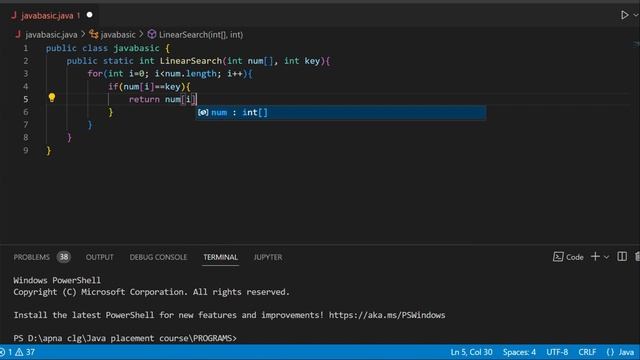Change the CRLF line ending setting
Image resolution: width=640 pixels, height=360 pixels.
[587, 352]
